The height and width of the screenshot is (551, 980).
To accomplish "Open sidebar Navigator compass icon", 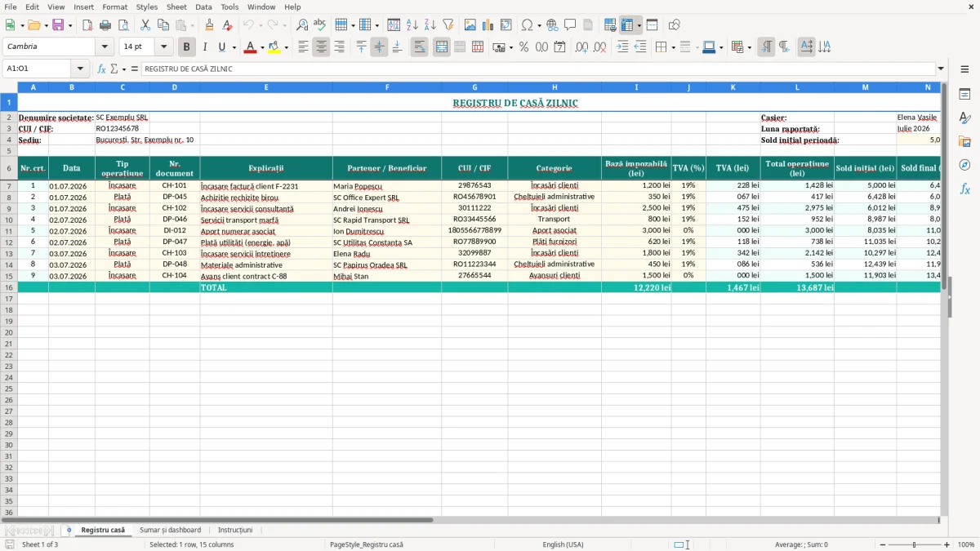I will coord(964,165).
